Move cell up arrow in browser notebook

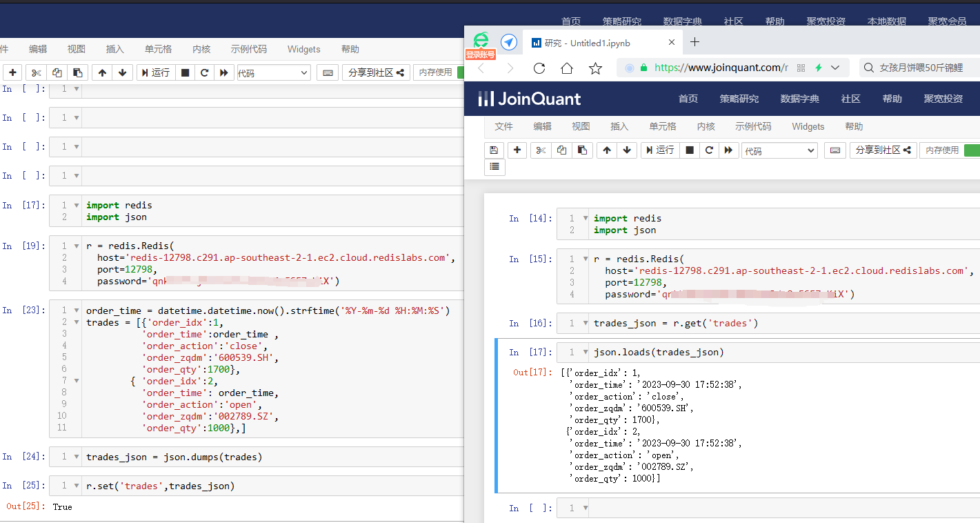tap(607, 150)
